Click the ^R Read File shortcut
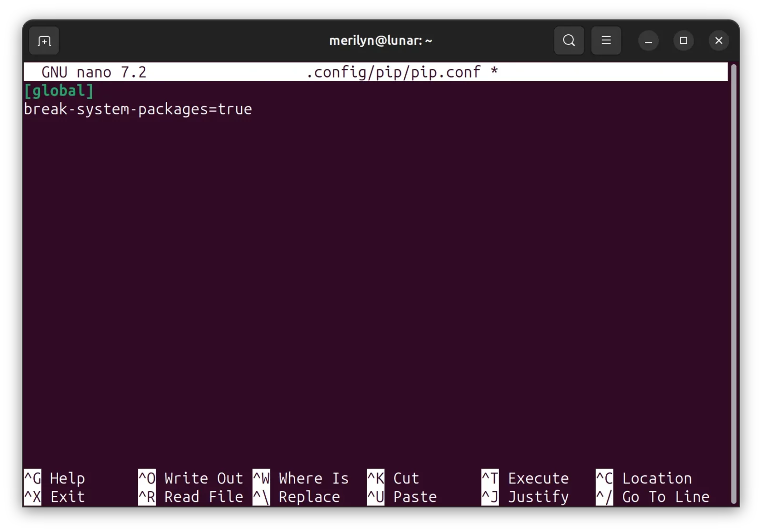 190,497
